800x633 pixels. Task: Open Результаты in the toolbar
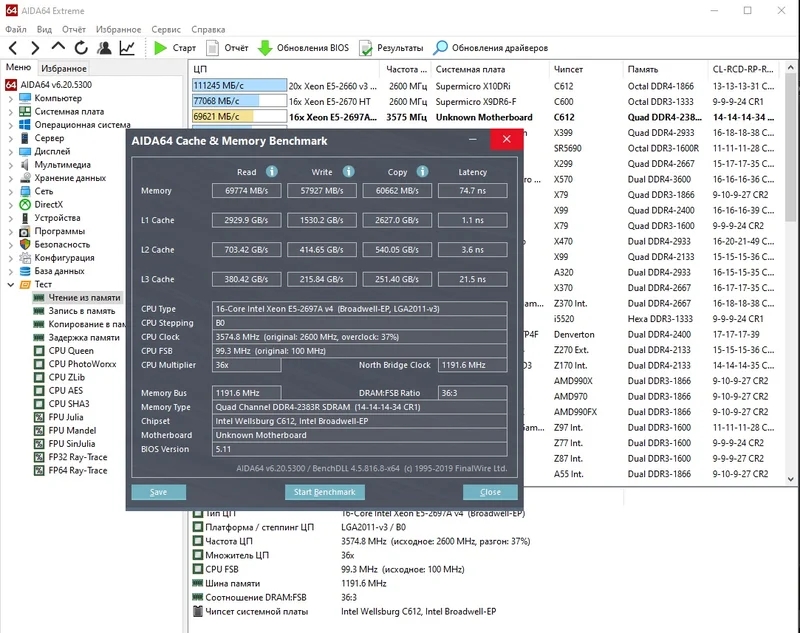click(x=392, y=48)
